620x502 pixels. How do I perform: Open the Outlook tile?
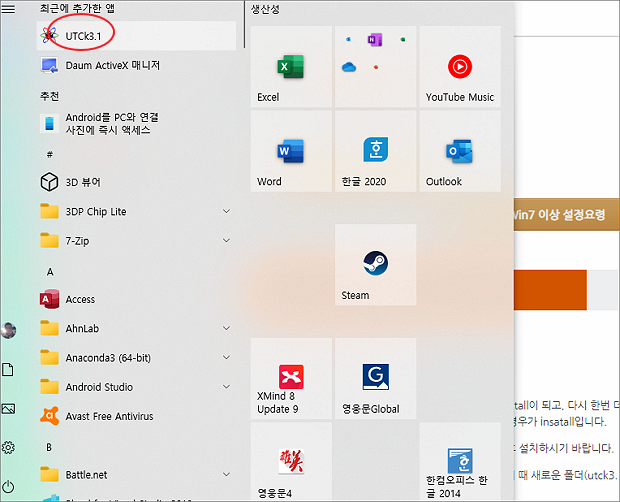(460, 151)
